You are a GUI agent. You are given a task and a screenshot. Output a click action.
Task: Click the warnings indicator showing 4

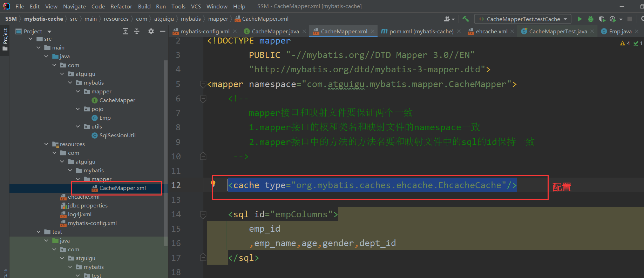(x=625, y=43)
